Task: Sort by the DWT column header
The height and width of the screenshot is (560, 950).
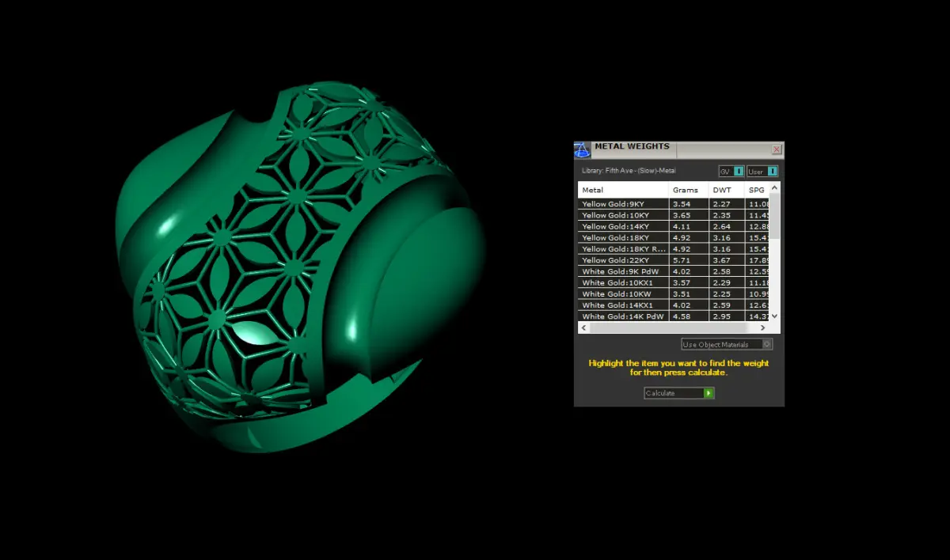Action: (x=726, y=190)
